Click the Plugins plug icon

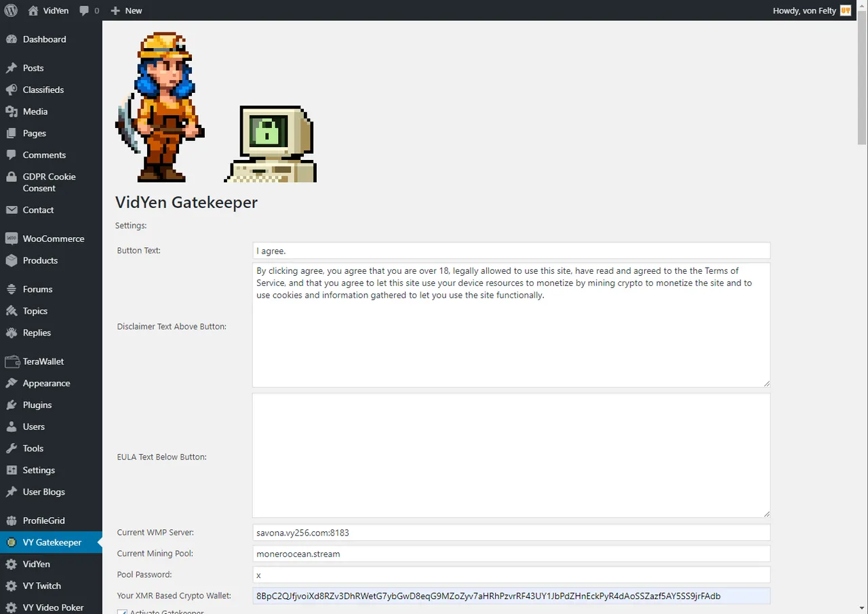pyautogui.click(x=11, y=405)
